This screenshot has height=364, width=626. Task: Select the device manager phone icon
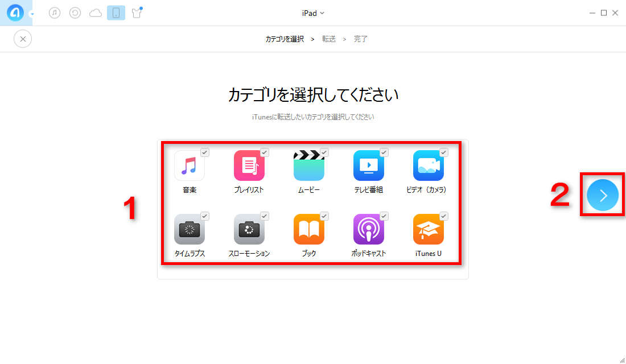pyautogui.click(x=116, y=13)
